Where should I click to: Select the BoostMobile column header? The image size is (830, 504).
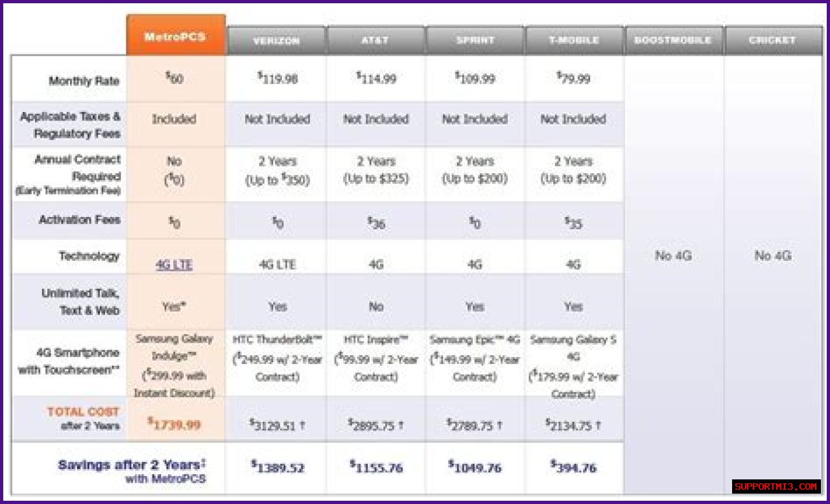[674, 41]
